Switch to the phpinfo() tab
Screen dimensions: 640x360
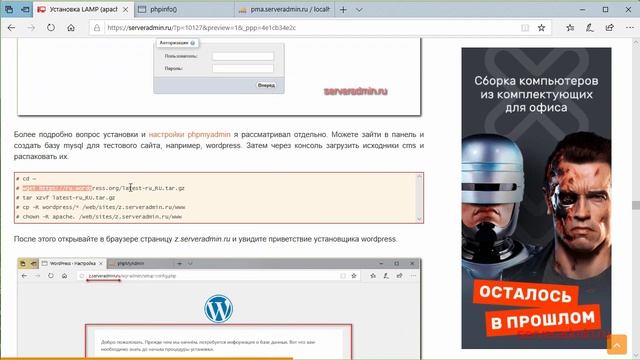[x=184, y=9]
